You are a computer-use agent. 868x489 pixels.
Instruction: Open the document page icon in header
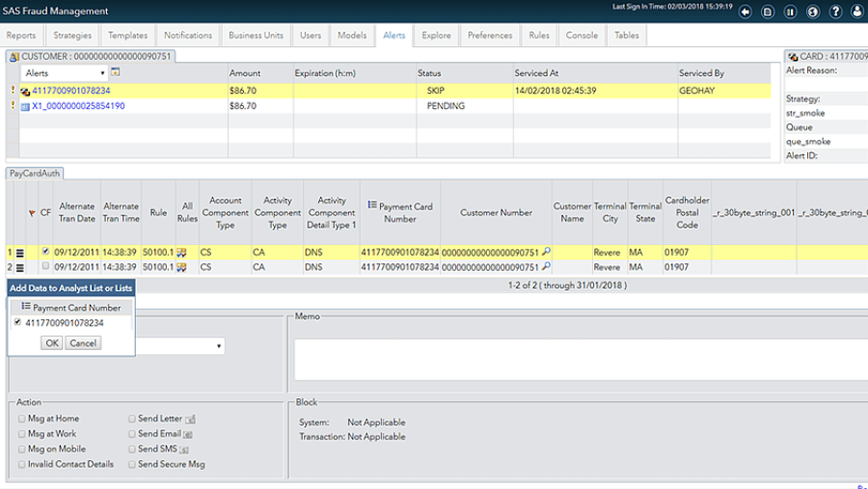(768, 12)
